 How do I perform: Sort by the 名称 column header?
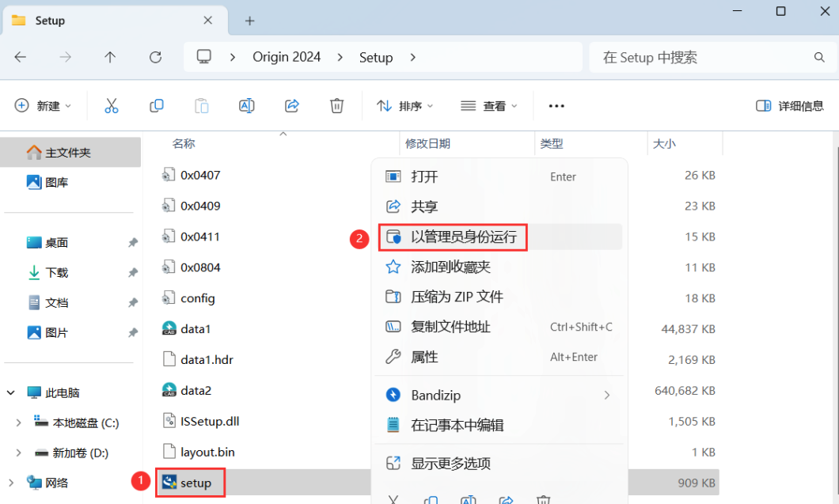pos(184,143)
